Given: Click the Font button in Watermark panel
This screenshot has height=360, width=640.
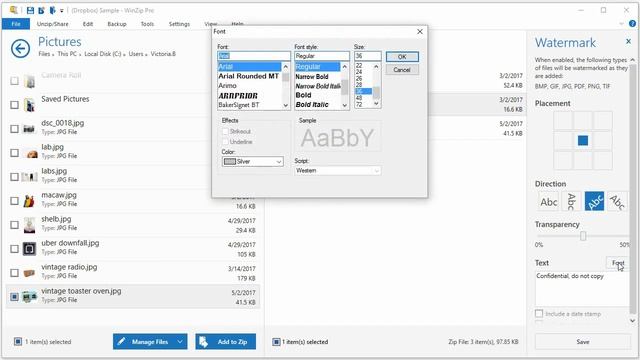Looking at the screenshot, I should pyautogui.click(x=618, y=263).
